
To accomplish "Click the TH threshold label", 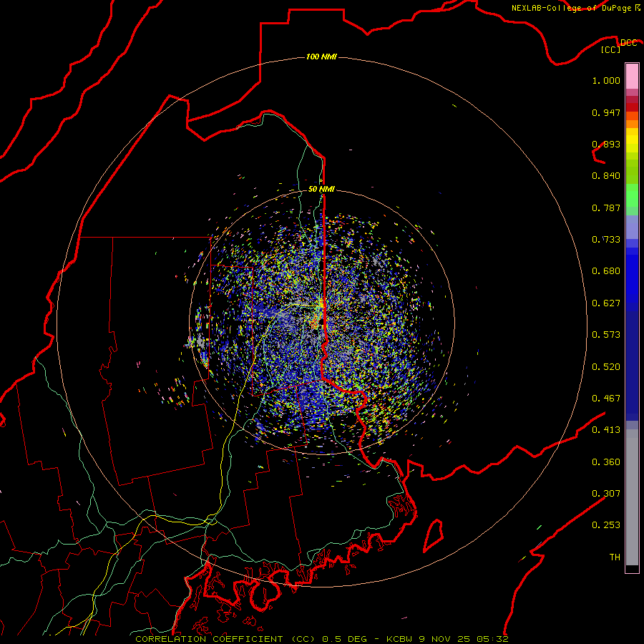I will (x=615, y=557).
